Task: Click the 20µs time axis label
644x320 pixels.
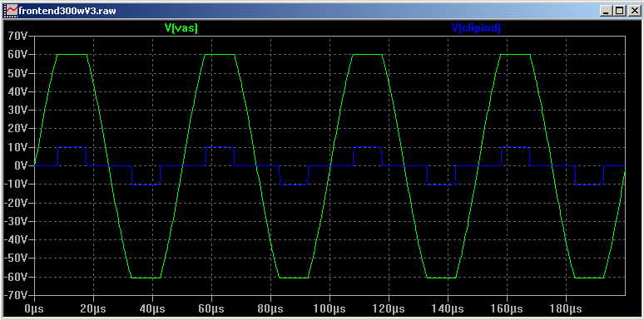Action: (x=93, y=309)
